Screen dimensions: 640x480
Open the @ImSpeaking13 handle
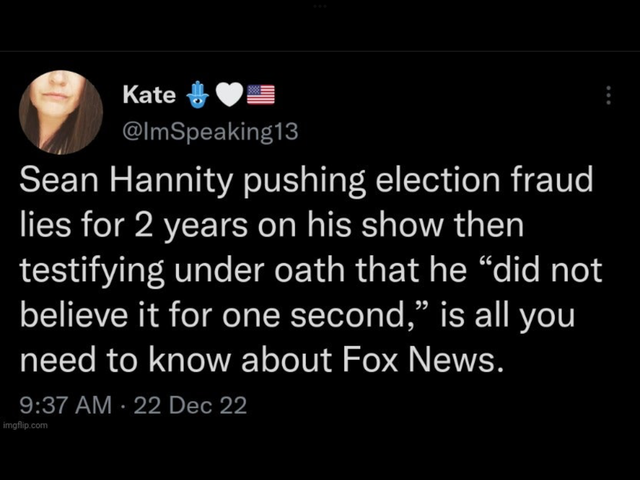(x=209, y=129)
